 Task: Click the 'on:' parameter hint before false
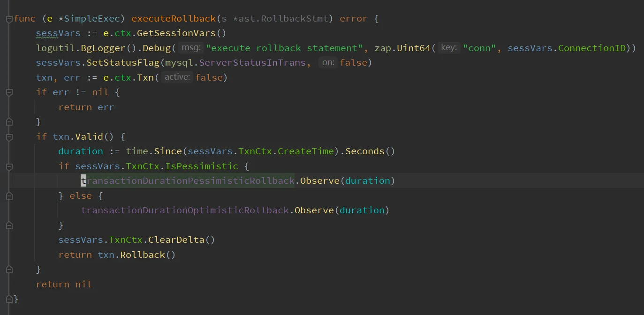point(328,63)
